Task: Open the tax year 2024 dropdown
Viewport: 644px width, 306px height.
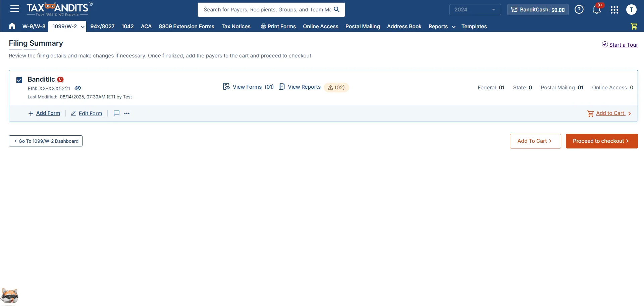Action: 475,9
